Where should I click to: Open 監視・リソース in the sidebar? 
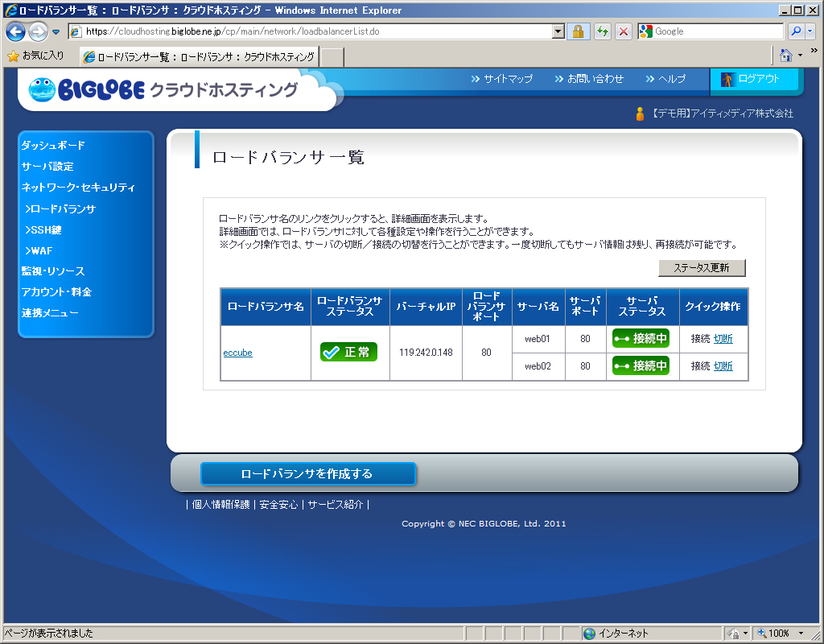coord(53,271)
